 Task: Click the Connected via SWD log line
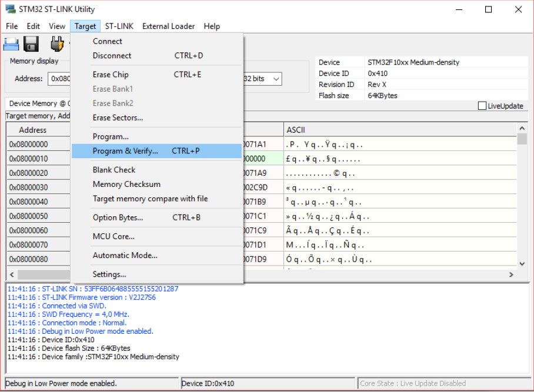pyautogui.click(x=57, y=306)
